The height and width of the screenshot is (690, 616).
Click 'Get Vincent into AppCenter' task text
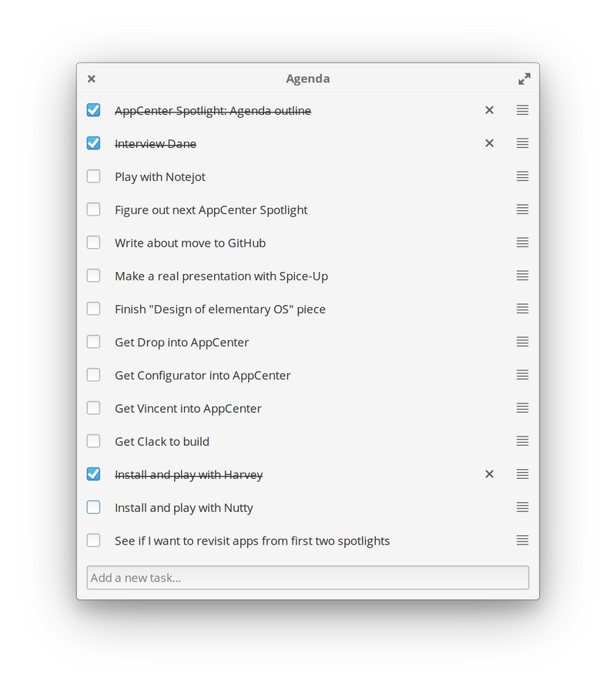click(x=188, y=408)
